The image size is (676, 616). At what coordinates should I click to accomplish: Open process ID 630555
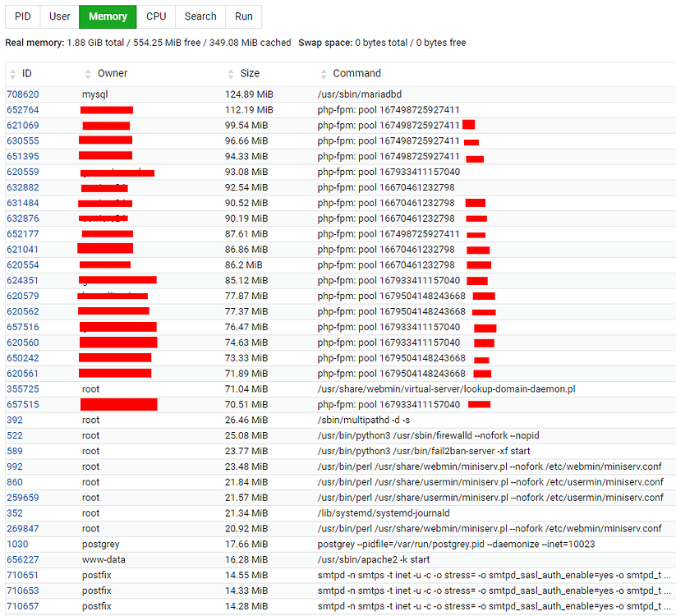(x=23, y=141)
